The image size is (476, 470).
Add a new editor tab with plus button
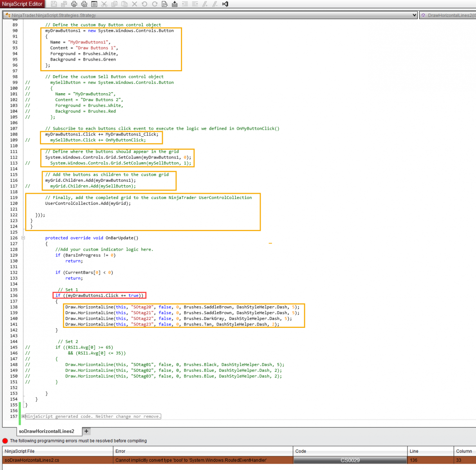(87, 431)
